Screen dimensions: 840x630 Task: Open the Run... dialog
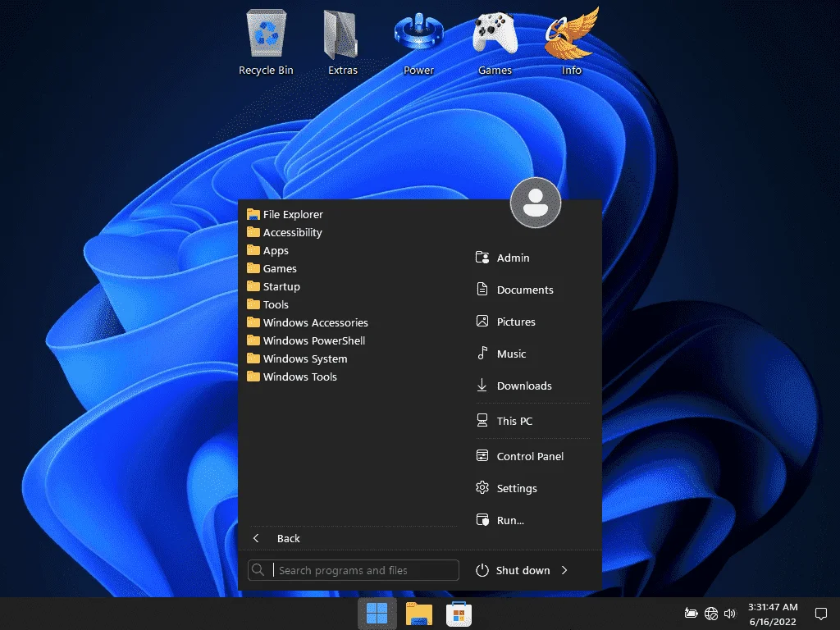(500, 520)
